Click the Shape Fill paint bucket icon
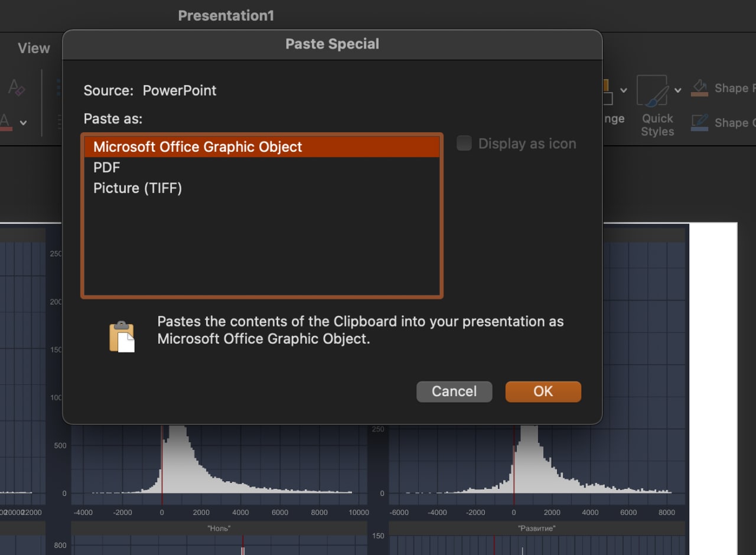 (x=700, y=88)
